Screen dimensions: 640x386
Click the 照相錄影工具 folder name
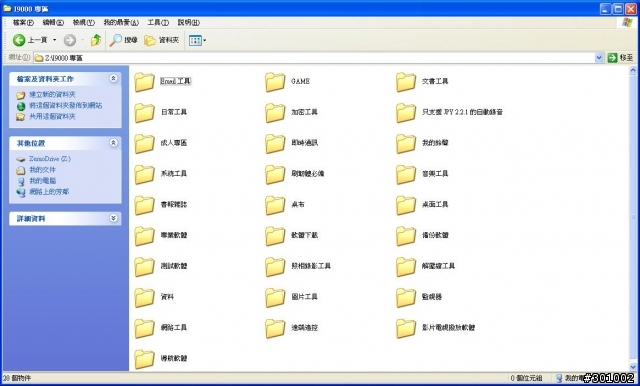click(x=311, y=266)
